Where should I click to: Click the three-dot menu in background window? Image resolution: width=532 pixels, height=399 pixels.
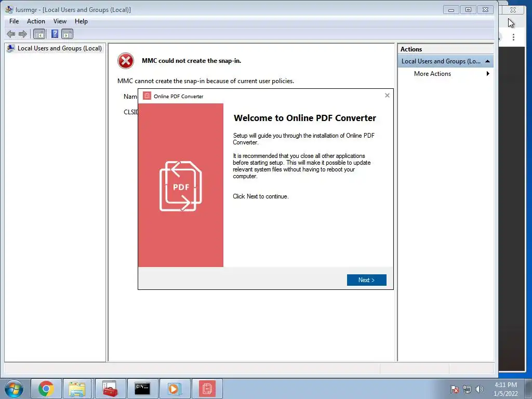point(513,37)
